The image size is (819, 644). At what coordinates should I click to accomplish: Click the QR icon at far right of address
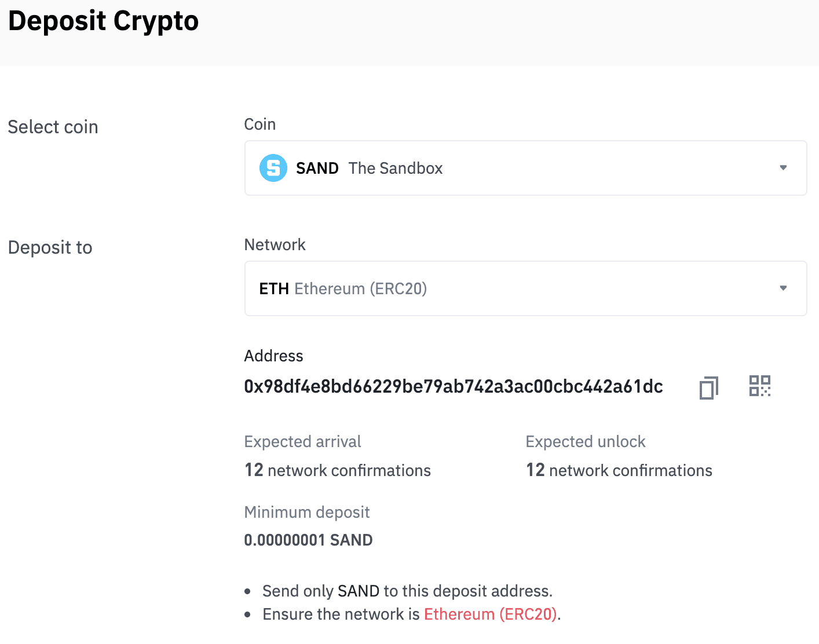pyautogui.click(x=760, y=386)
